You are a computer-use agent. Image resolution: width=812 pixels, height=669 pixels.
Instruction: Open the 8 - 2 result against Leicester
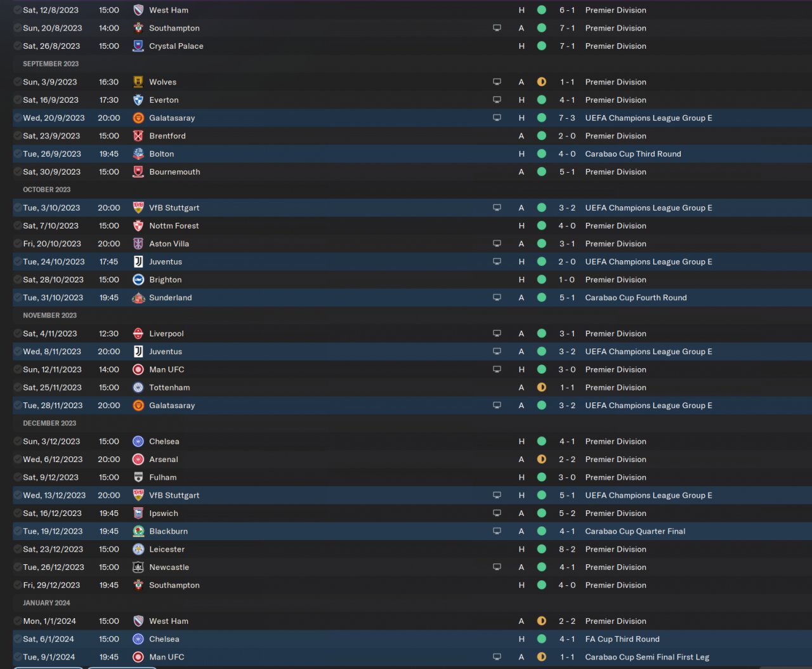pyautogui.click(x=567, y=550)
